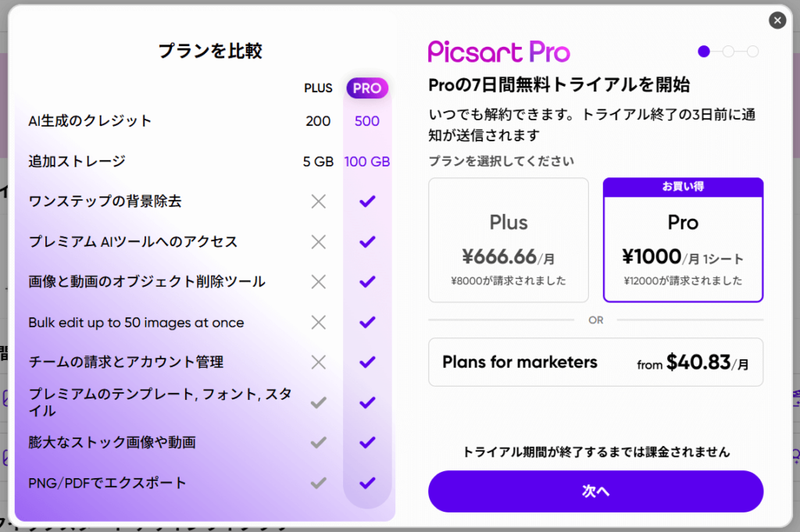Click the first filled step indicator dot
800x532 pixels.
[x=704, y=52]
